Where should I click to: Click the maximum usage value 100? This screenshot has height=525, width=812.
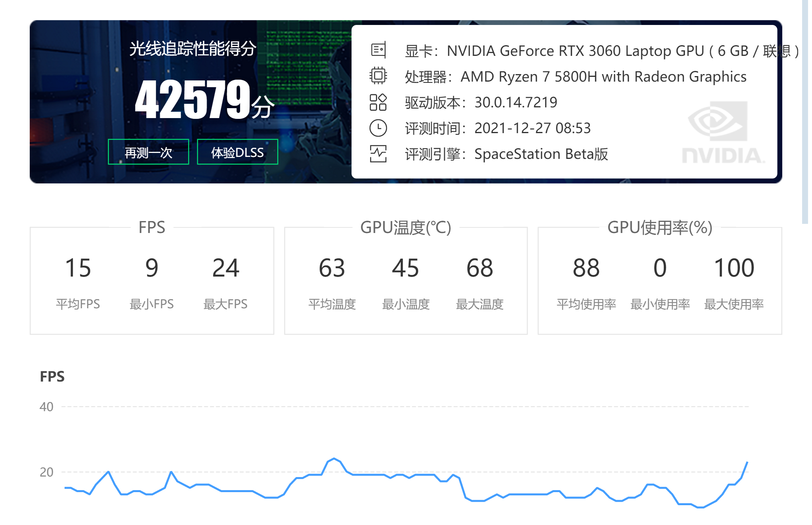(734, 268)
